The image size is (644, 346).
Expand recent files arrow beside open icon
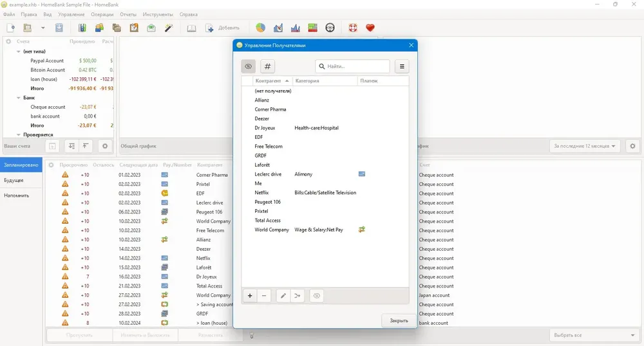[43, 28]
